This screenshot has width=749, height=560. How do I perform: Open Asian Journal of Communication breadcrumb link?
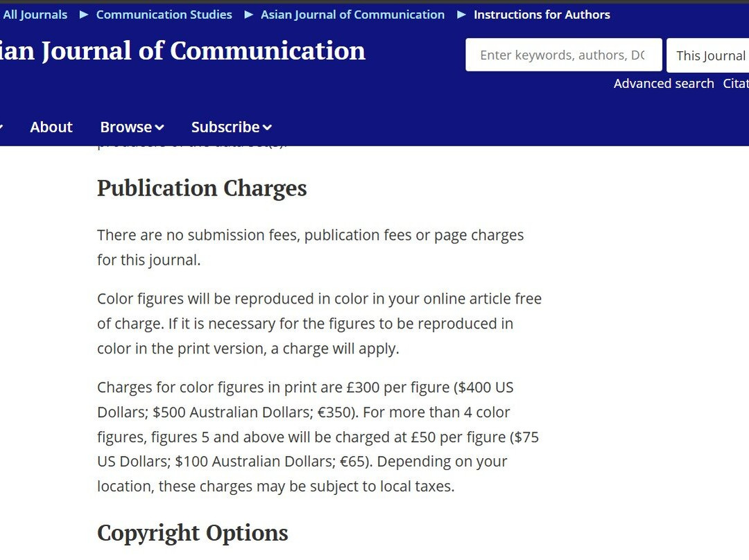tap(352, 15)
